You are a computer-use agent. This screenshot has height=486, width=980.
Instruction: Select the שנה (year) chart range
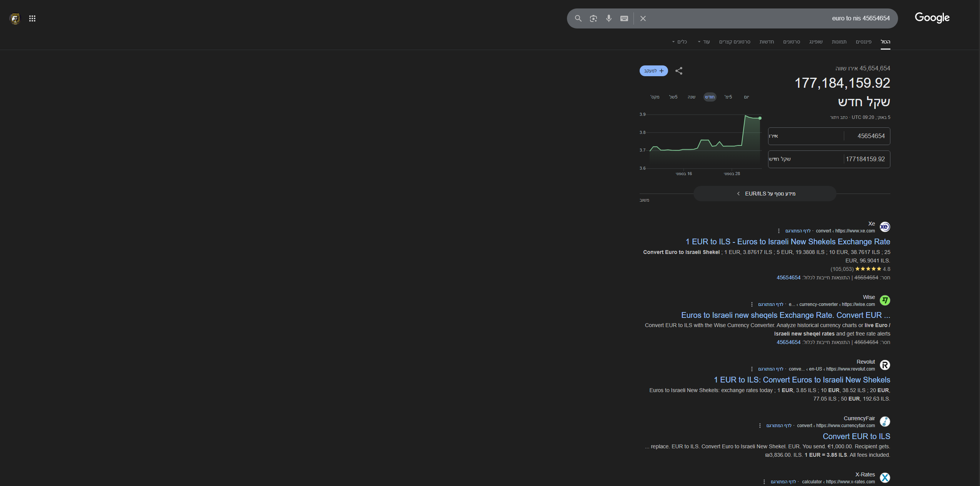click(691, 97)
